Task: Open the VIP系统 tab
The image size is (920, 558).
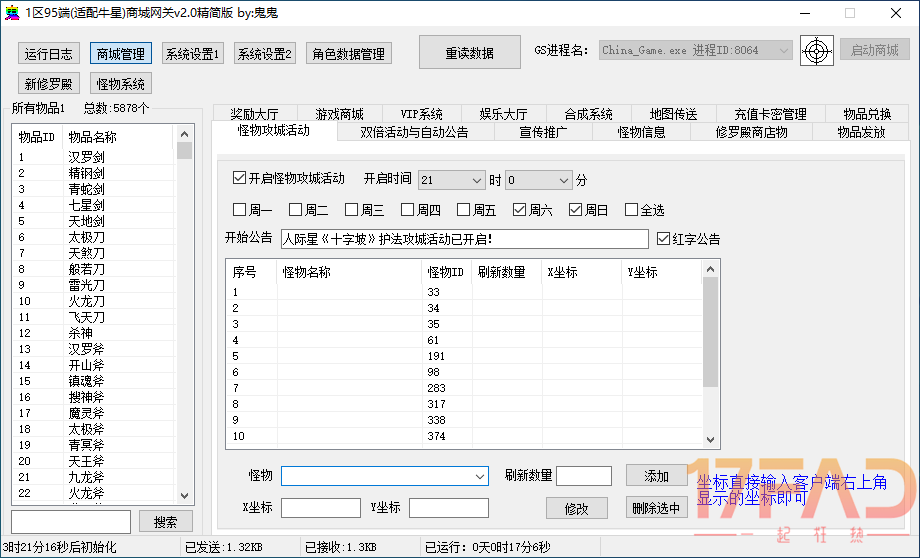Action: [421, 114]
